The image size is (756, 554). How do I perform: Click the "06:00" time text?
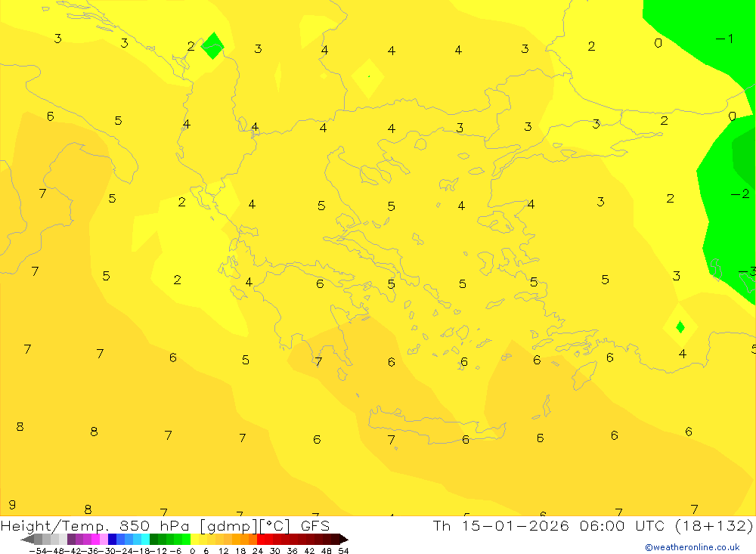[603, 526]
